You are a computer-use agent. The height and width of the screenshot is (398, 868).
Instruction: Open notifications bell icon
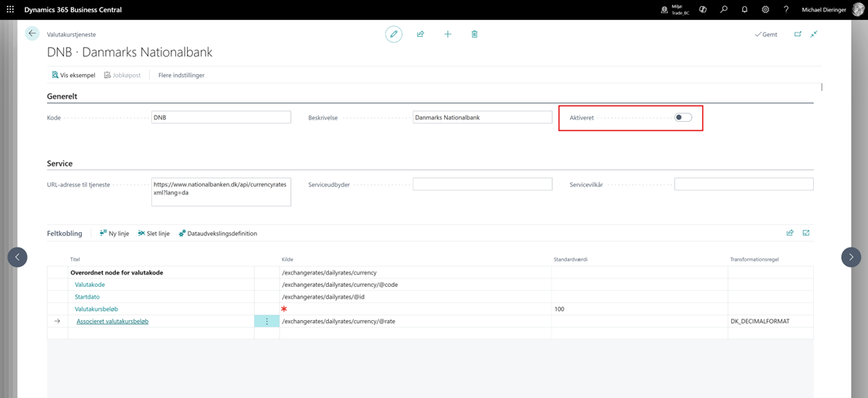tap(744, 10)
